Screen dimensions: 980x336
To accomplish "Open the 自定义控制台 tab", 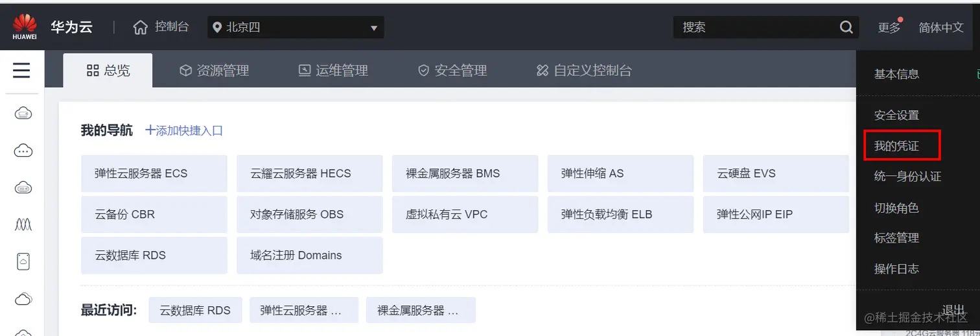I will click(x=584, y=71).
